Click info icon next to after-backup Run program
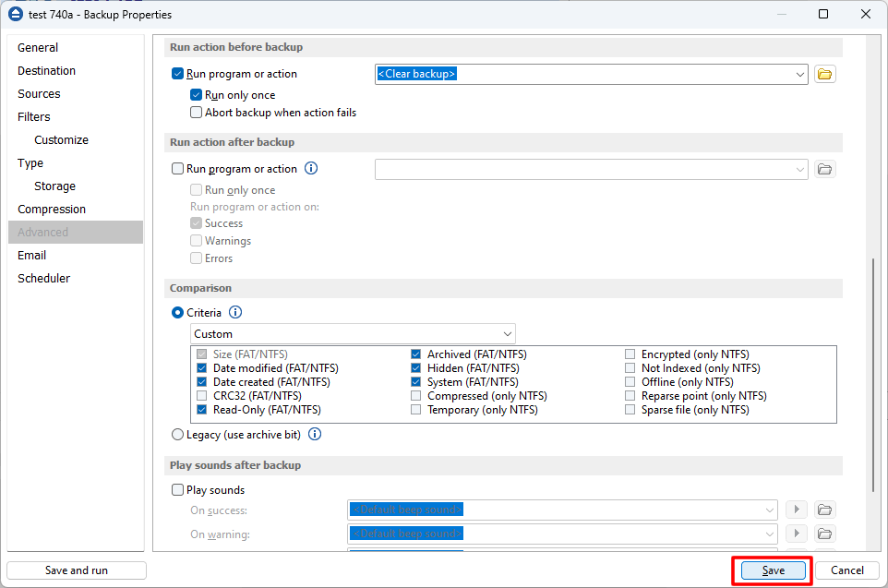Image resolution: width=888 pixels, height=588 pixels. point(311,169)
